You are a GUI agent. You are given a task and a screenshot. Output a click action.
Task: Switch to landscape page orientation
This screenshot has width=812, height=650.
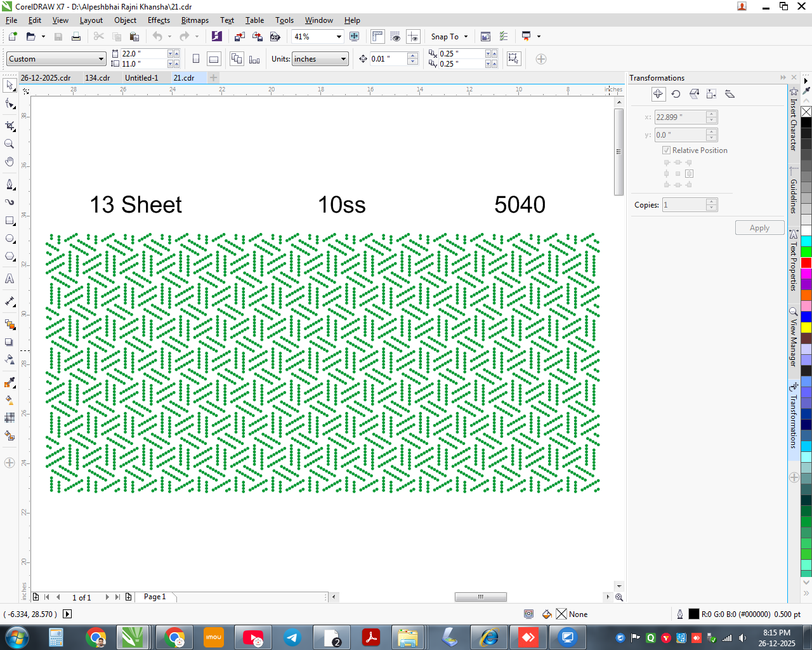tap(214, 59)
